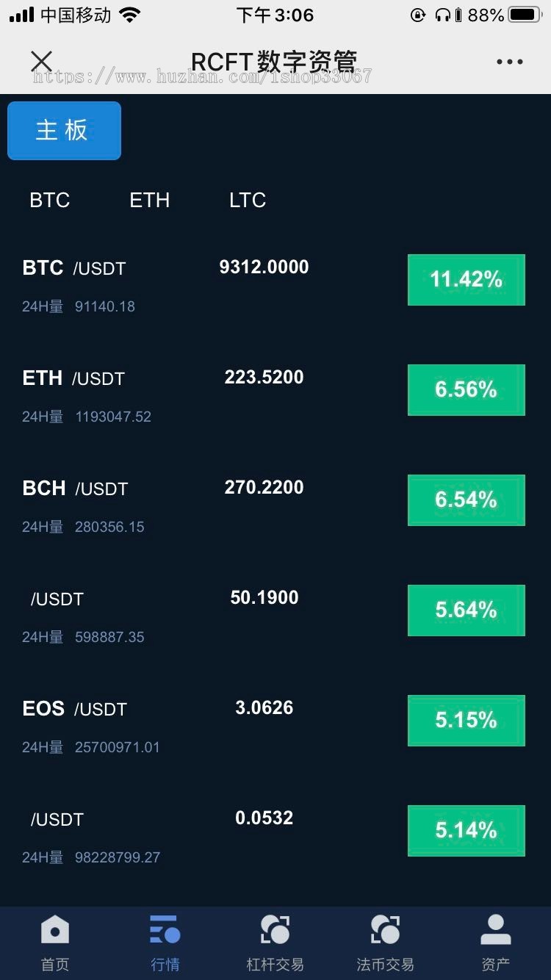Open the 法币交易 fiat trading icon
Viewport: 551px width, 980px height.
(385, 930)
